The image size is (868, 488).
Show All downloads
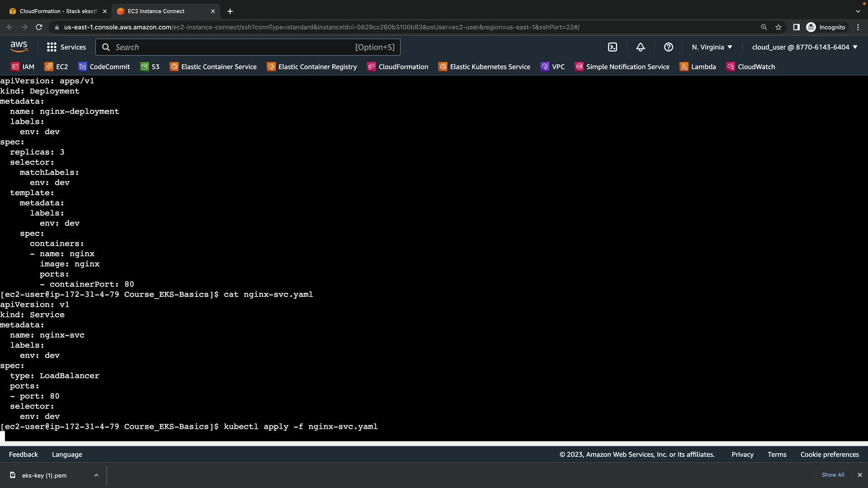(833, 475)
